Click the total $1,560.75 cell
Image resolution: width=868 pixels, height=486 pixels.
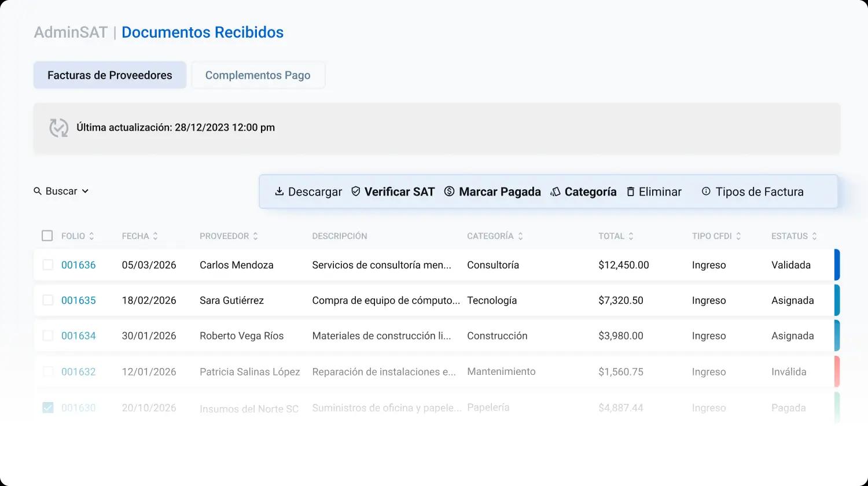tap(621, 371)
